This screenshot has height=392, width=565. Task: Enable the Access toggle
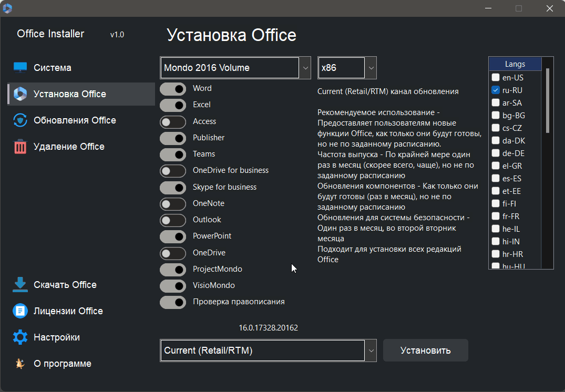click(173, 122)
